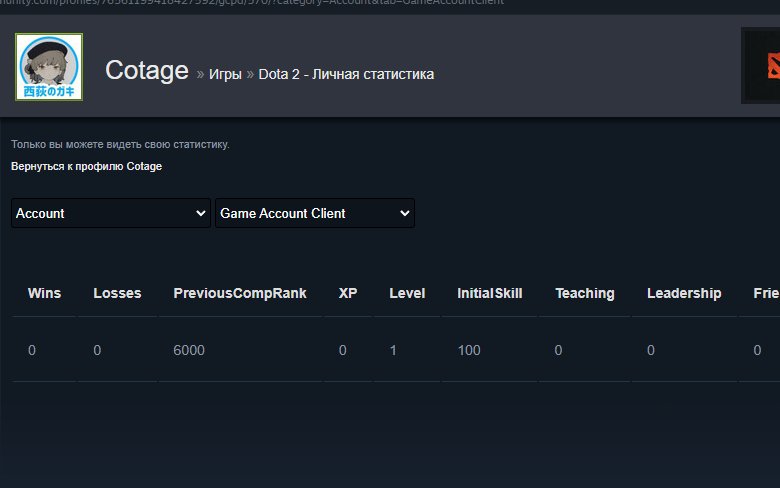Click the Losses column header
Screen dimensions: 780x488
coord(117,293)
